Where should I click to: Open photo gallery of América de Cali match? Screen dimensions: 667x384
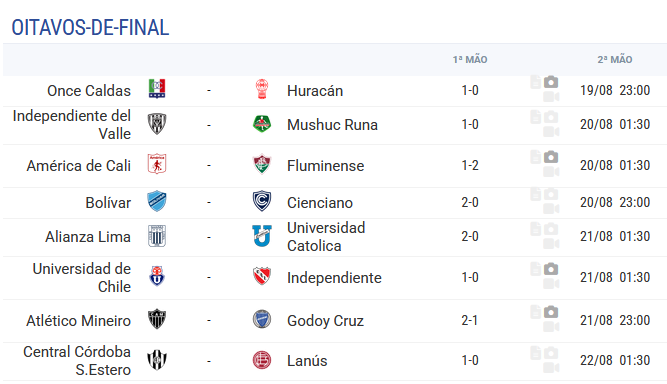pos(551,157)
